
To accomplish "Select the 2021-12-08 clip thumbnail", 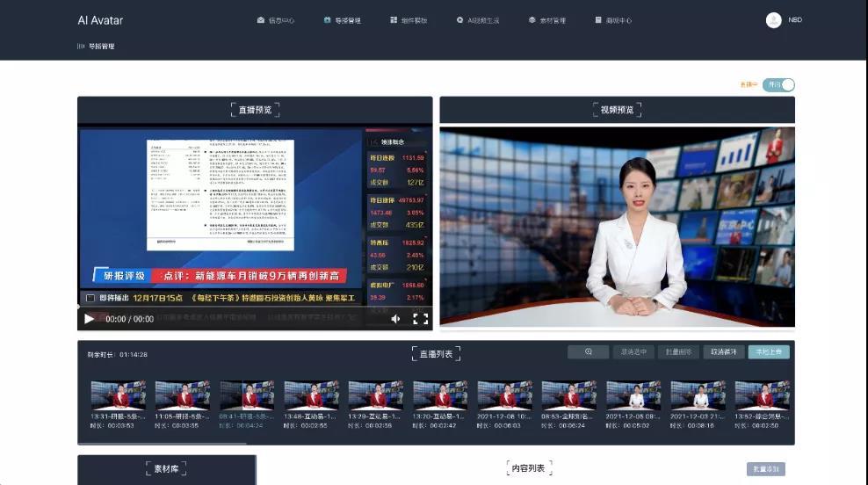I will coord(504,395).
